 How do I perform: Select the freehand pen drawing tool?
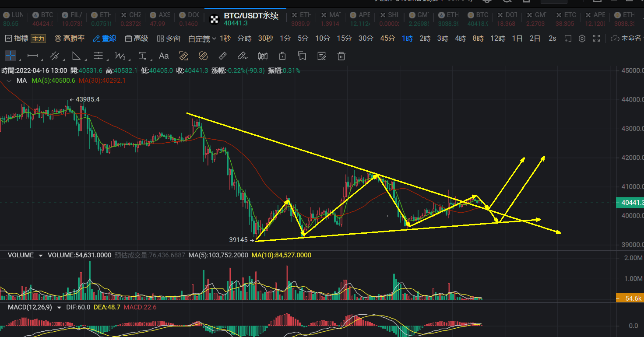242,56
